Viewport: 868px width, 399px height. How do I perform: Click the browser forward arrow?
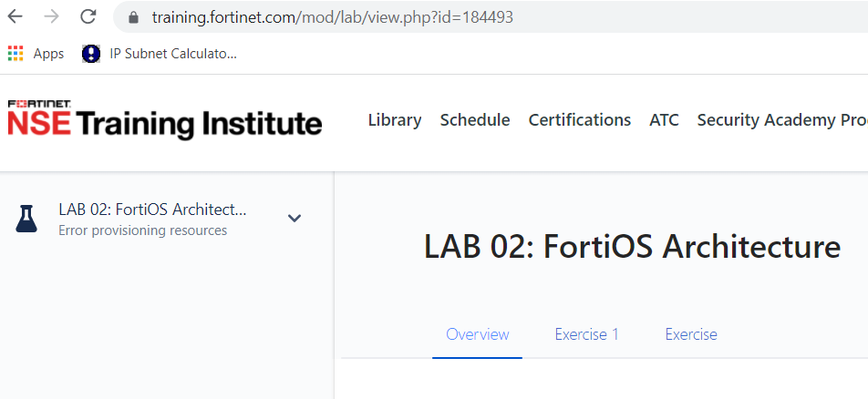point(51,17)
